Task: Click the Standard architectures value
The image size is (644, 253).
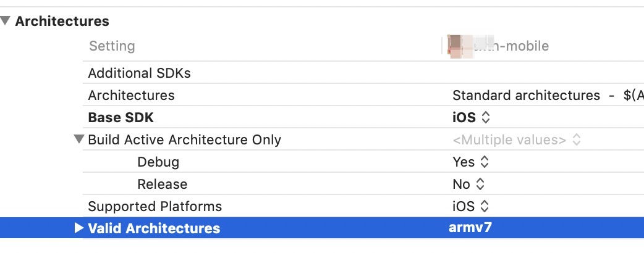Action: click(526, 96)
